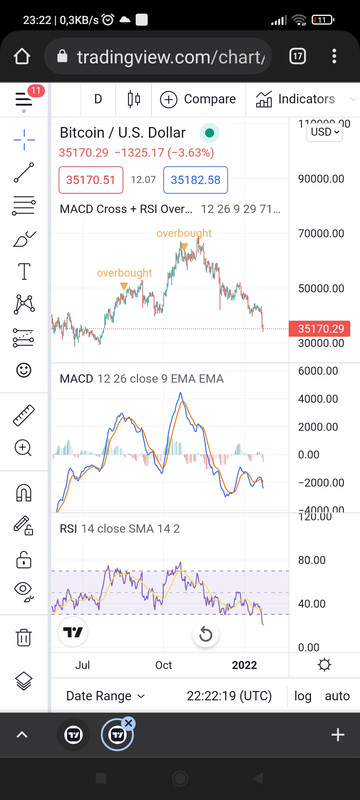360x800 pixels.
Task: Open the XABCD pattern tools
Action: pyautogui.click(x=24, y=305)
